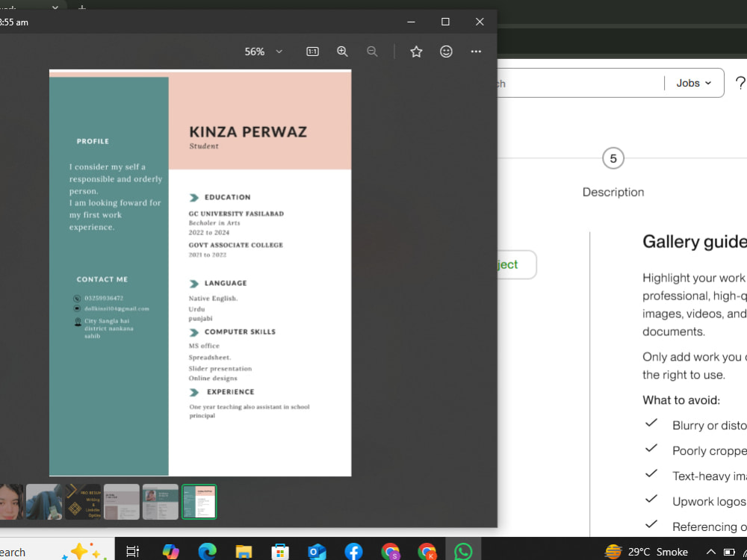Open the three-dot more options menu
The image size is (747, 560).
(x=476, y=52)
